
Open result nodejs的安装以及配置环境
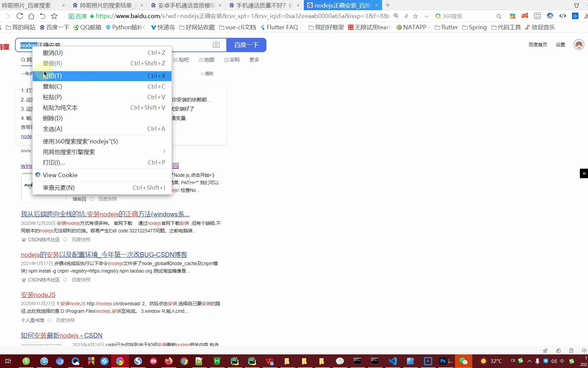click(x=104, y=255)
